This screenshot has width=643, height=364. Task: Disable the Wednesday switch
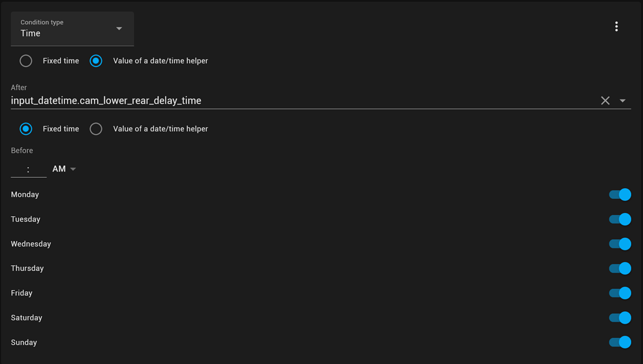pyautogui.click(x=619, y=243)
